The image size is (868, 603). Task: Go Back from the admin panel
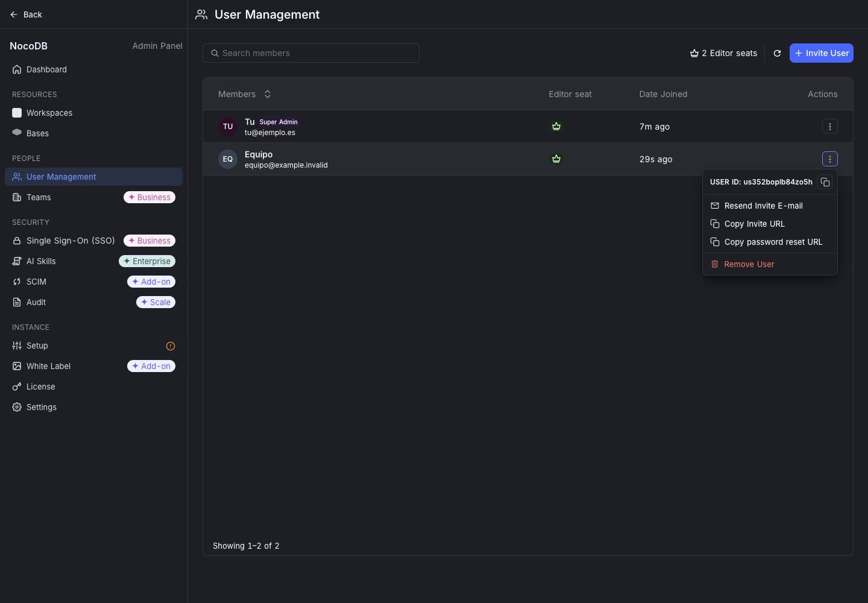[x=26, y=14]
